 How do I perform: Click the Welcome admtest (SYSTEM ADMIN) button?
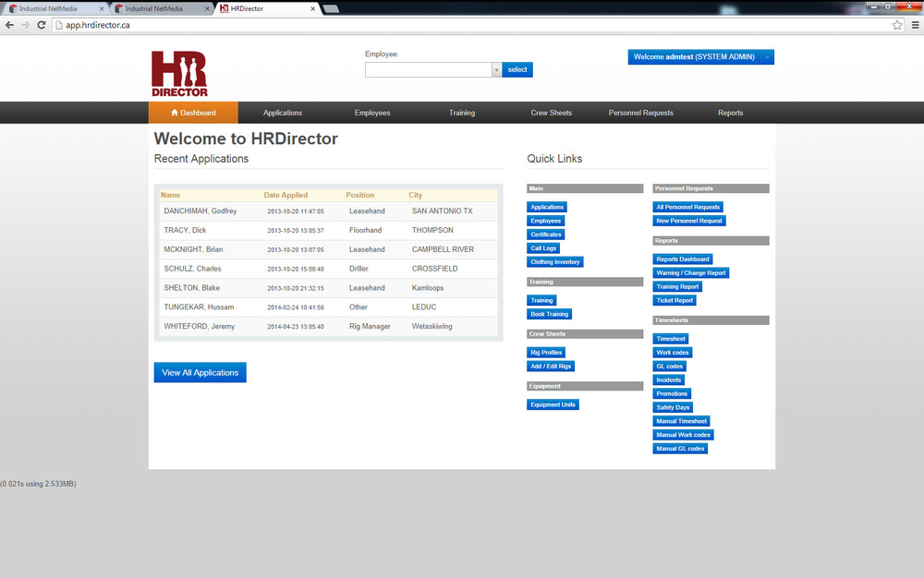click(694, 57)
